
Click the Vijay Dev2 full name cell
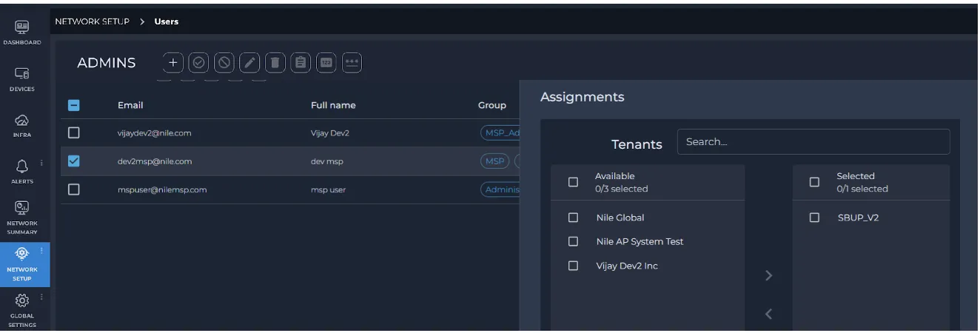click(x=330, y=133)
